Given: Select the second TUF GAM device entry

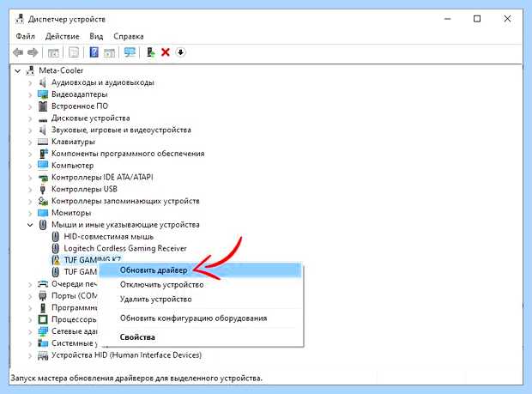Looking at the screenshot, I should [x=81, y=272].
